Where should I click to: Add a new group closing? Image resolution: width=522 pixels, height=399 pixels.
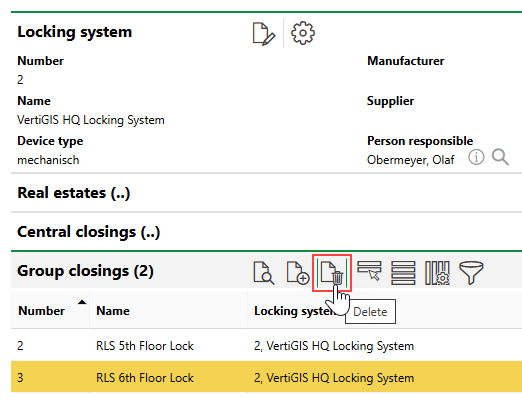298,273
